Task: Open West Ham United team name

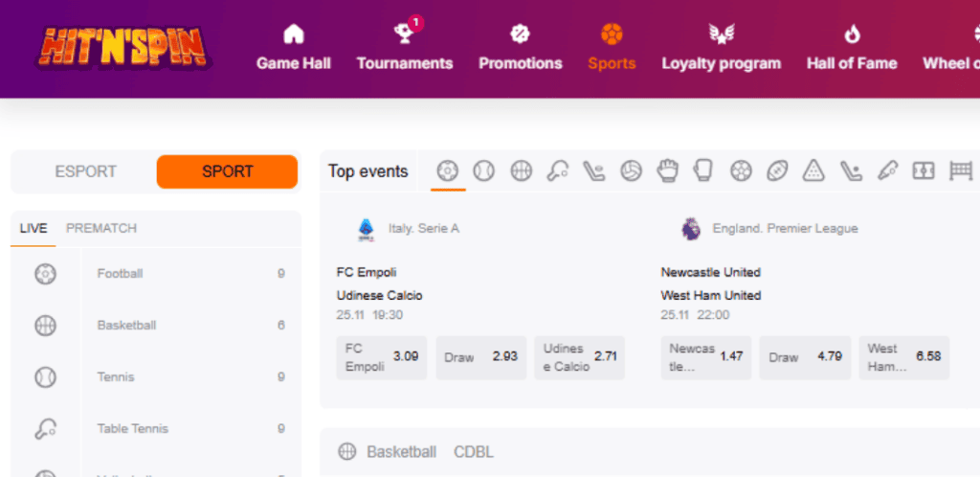Action: pyautogui.click(x=711, y=296)
